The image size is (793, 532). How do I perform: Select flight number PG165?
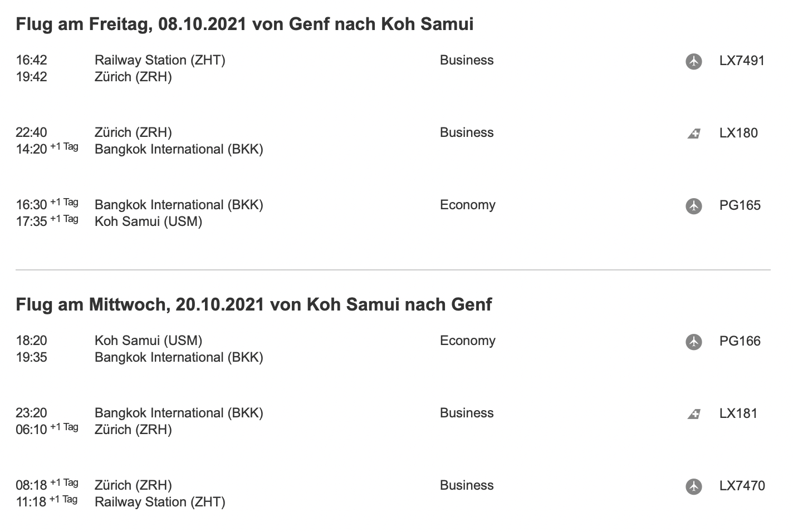tap(740, 205)
